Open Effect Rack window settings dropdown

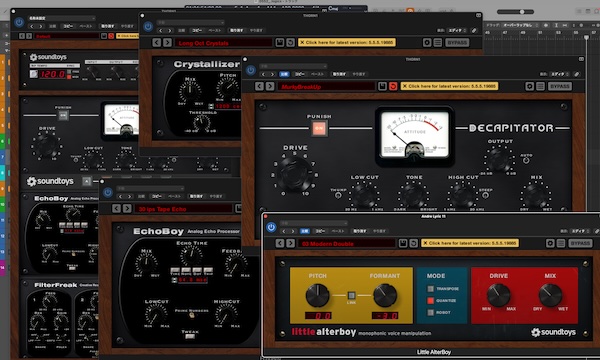61,18
